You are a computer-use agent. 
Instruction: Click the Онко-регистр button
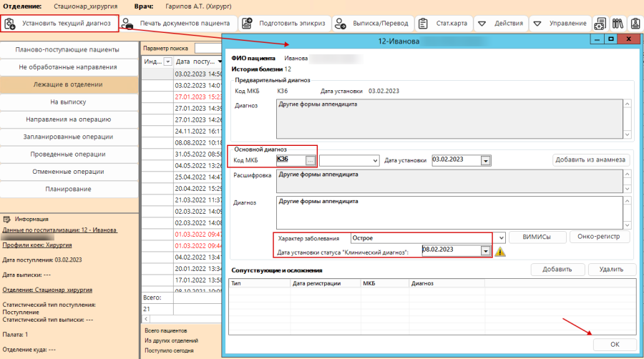pos(599,236)
